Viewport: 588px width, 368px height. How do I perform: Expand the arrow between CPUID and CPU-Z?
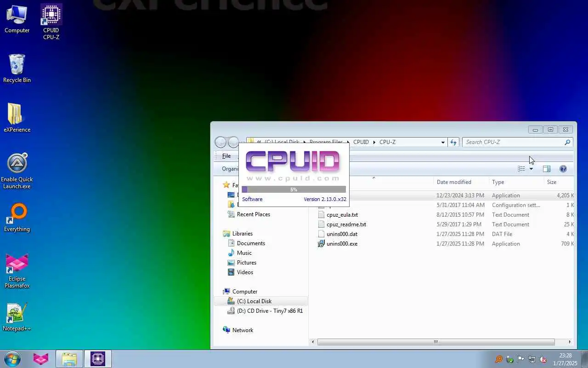[374, 142]
